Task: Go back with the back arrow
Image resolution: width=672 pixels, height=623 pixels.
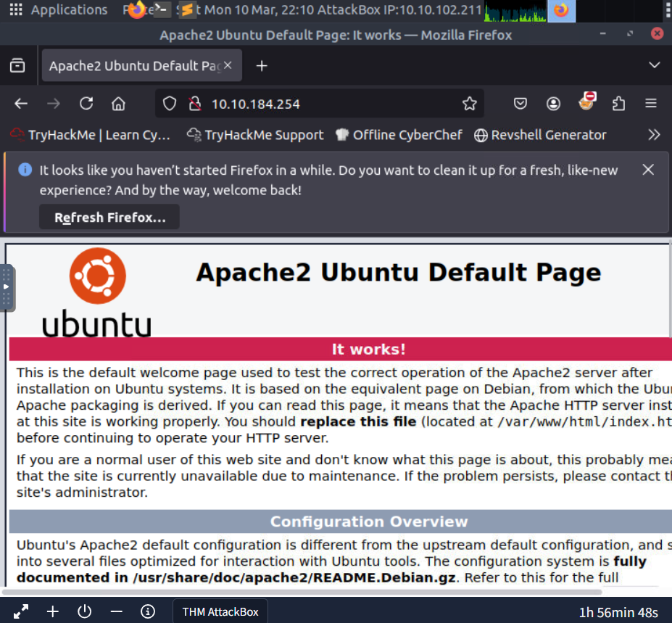Action: pyautogui.click(x=21, y=104)
